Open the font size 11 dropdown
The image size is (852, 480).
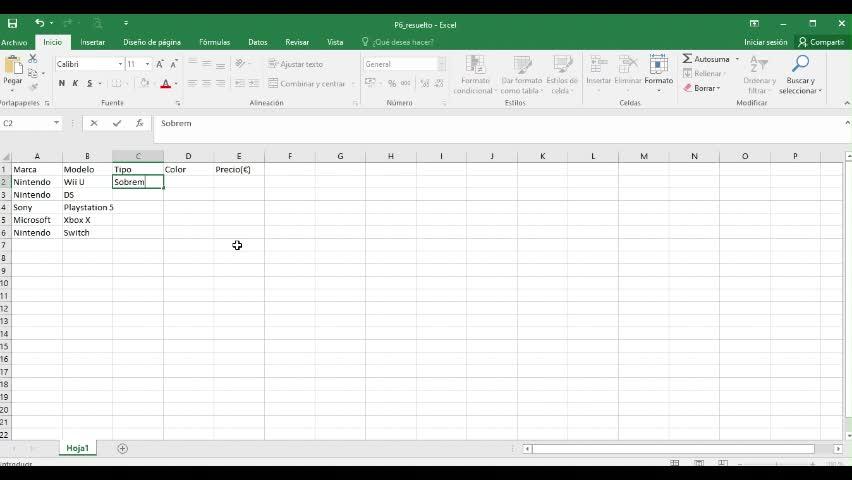(x=147, y=64)
